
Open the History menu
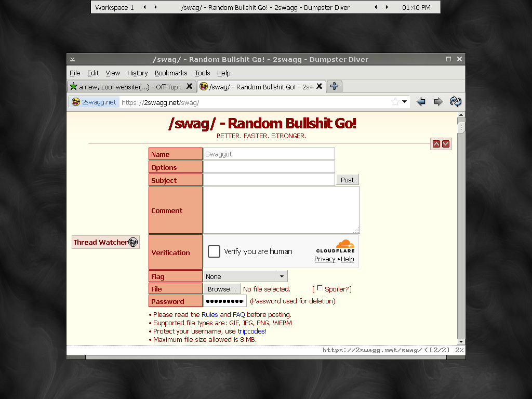tap(137, 73)
